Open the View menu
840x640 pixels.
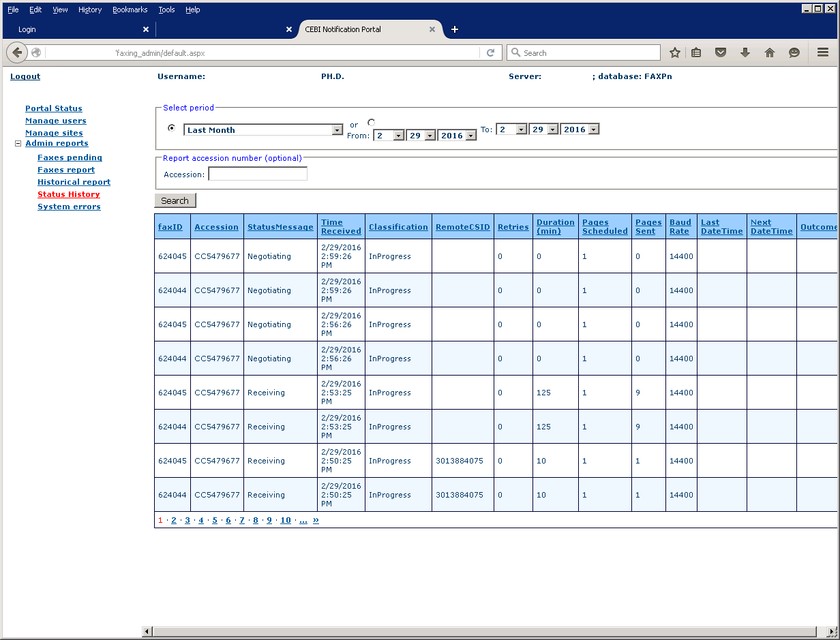pos(61,10)
